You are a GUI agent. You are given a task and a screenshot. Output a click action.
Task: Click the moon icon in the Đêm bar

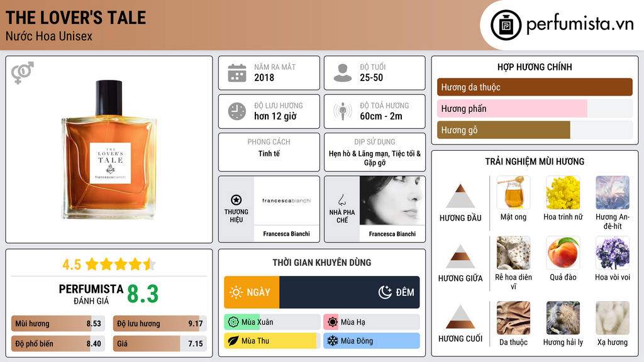pos(385,292)
